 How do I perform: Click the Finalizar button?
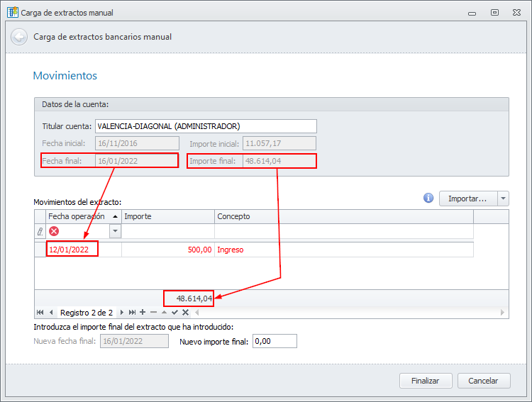click(x=426, y=381)
